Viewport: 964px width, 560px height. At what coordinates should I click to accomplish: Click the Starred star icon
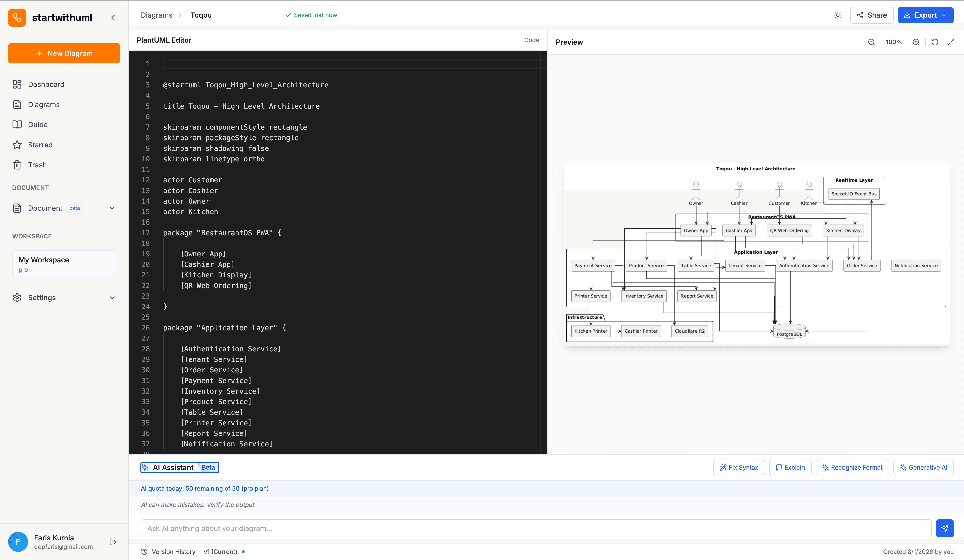[x=17, y=145]
